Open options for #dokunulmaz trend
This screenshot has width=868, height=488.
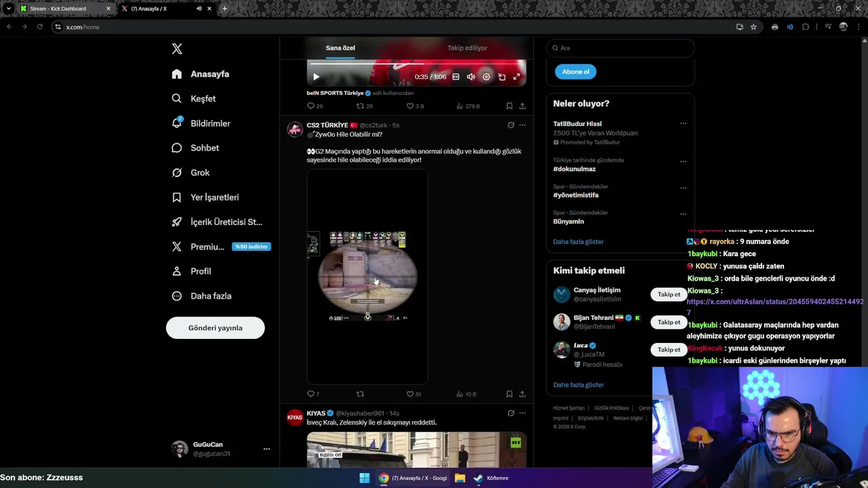pyautogui.click(x=683, y=161)
